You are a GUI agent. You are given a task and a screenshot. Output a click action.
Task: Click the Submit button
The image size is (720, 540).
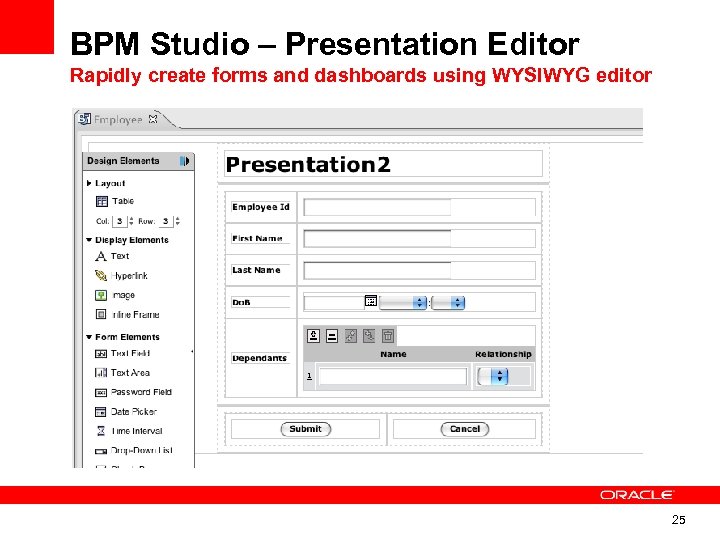[x=305, y=429]
